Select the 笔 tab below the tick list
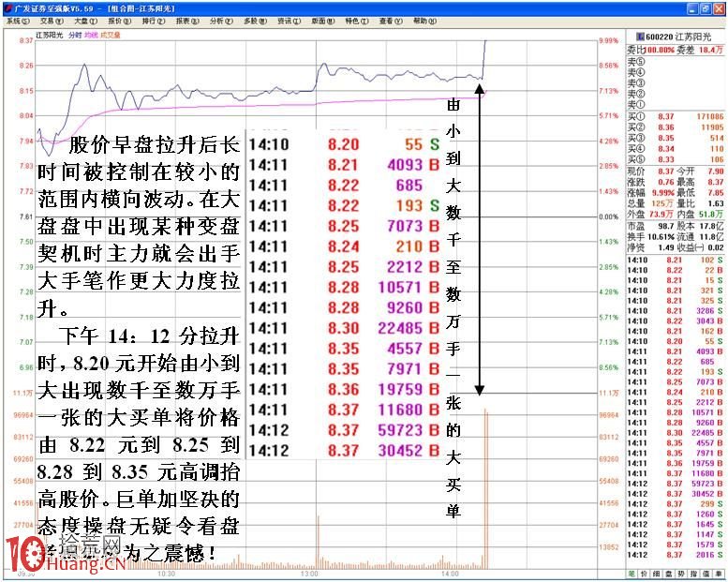Screen dimensions: 728x582 [x=631, y=575]
